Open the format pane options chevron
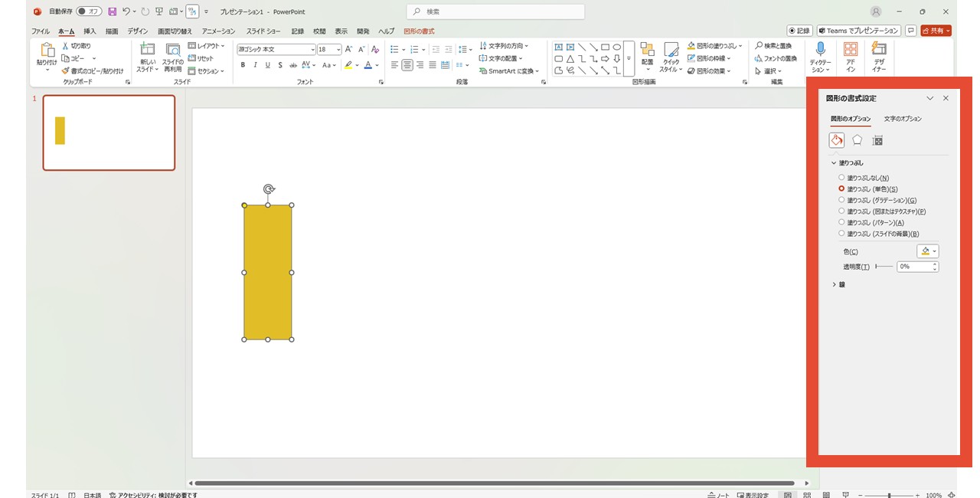The width and height of the screenshot is (980, 498). coord(930,98)
